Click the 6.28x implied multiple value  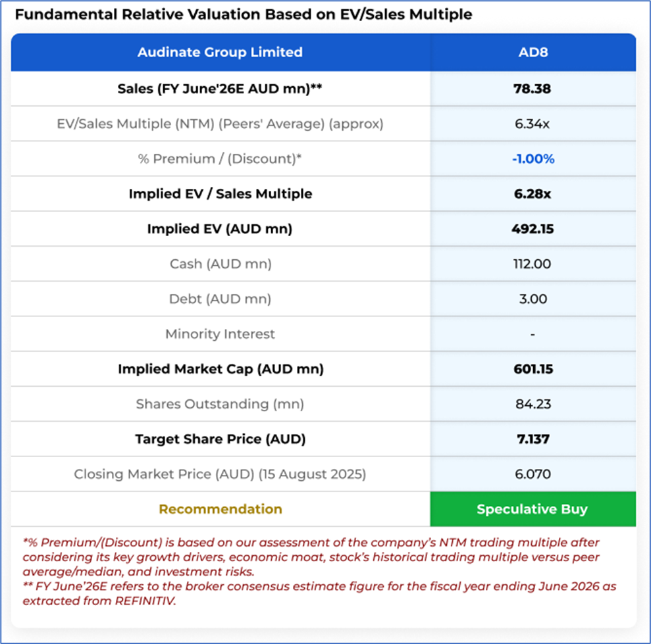point(532,193)
